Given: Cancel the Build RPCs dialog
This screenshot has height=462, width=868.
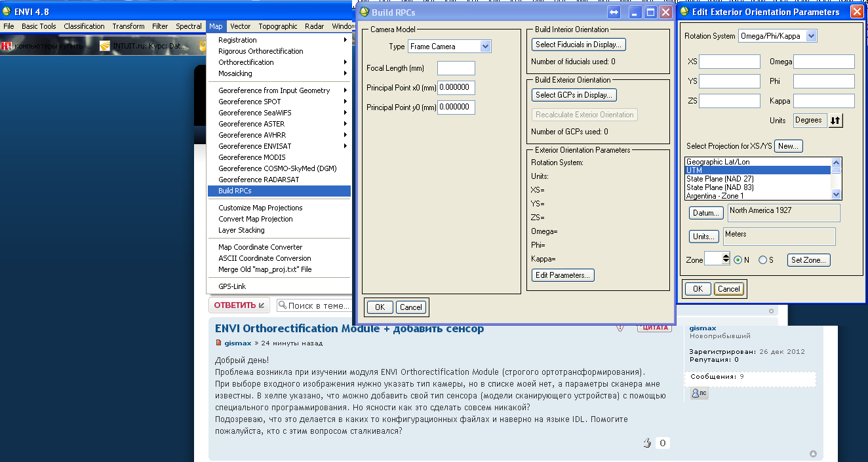Looking at the screenshot, I should tap(410, 307).
